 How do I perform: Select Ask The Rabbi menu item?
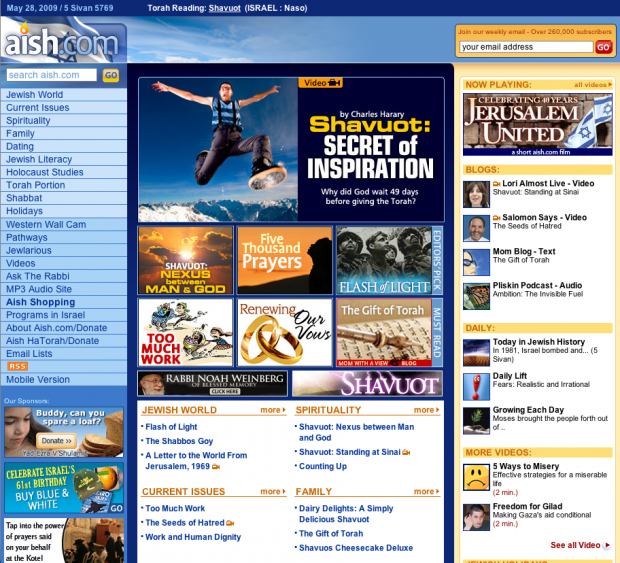(39, 276)
